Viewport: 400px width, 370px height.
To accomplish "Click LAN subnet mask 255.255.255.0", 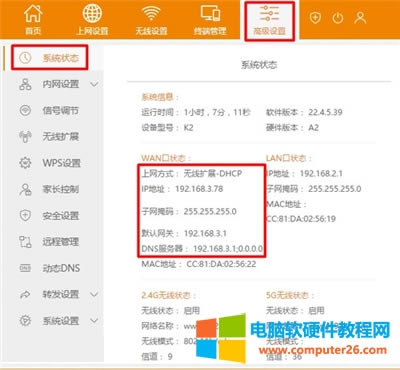I will pyautogui.click(x=335, y=189).
